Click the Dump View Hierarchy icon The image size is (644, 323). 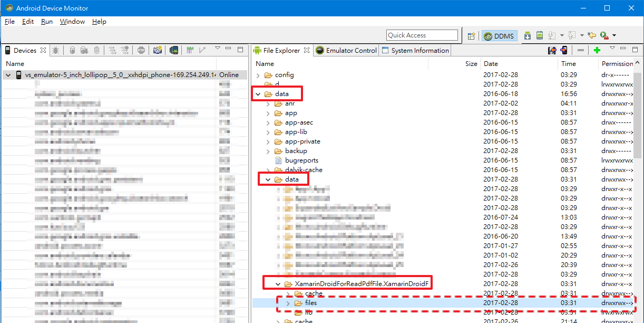pyautogui.click(x=173, y=50)
